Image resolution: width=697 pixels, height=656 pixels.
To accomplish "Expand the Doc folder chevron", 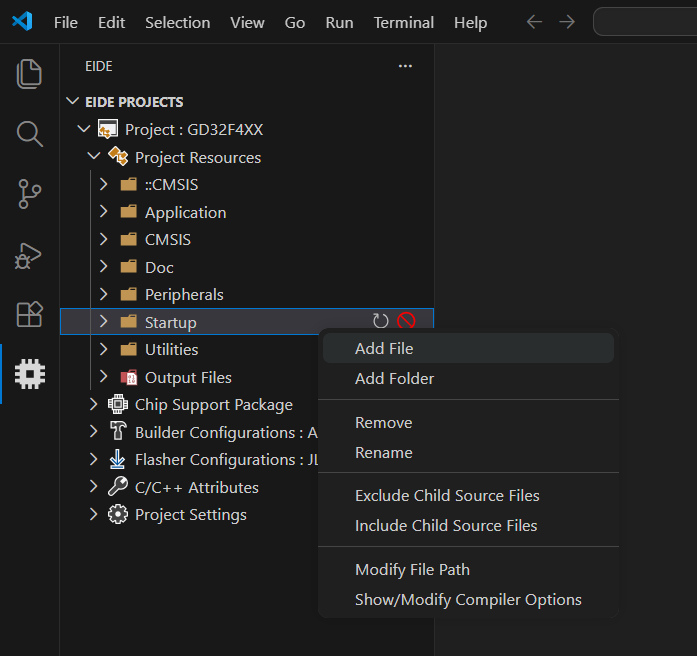I will tap(104, 267).
